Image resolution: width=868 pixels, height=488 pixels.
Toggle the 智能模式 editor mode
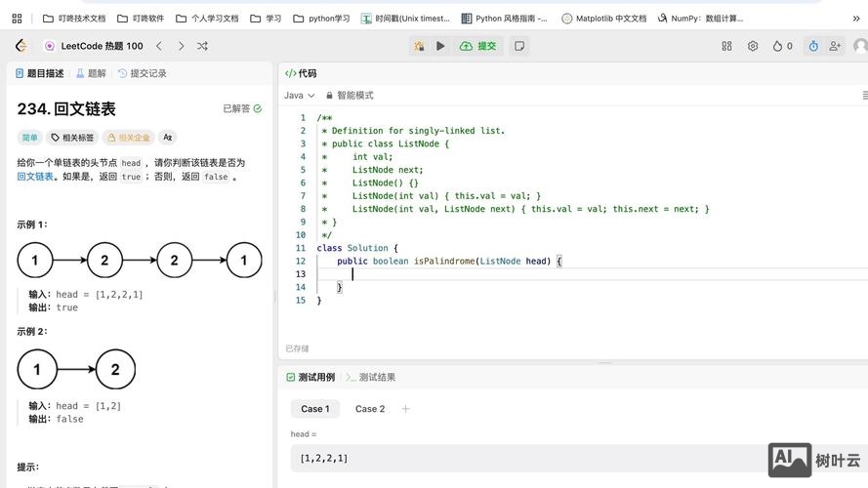(x=350, y=96)
